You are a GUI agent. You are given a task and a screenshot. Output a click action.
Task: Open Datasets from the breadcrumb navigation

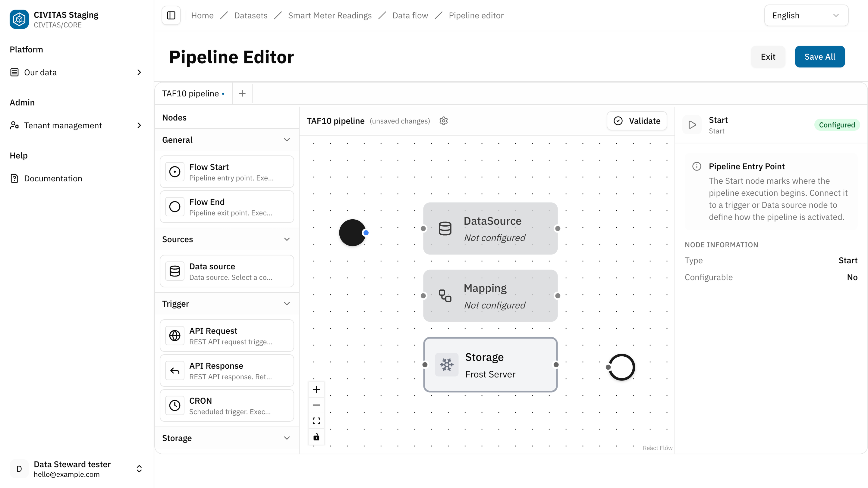[x=251, y=15]
